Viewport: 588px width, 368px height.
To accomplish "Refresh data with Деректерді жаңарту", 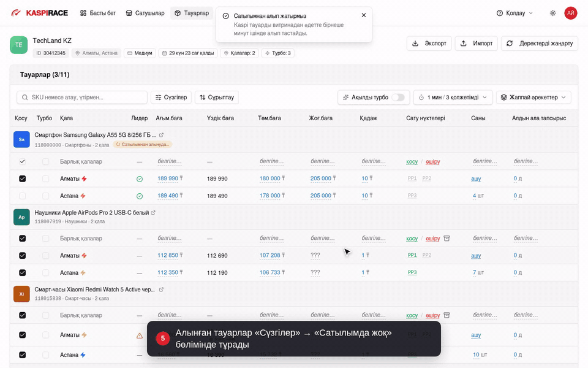I will point(540,43).
